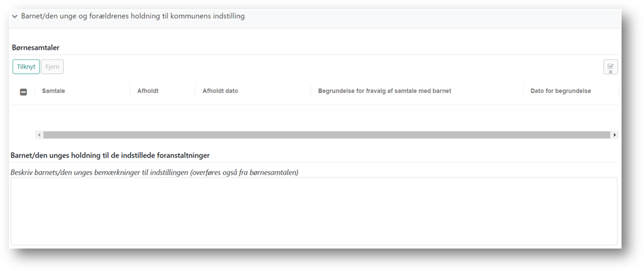Click the Afholdt dato column header

coord(220,91)
